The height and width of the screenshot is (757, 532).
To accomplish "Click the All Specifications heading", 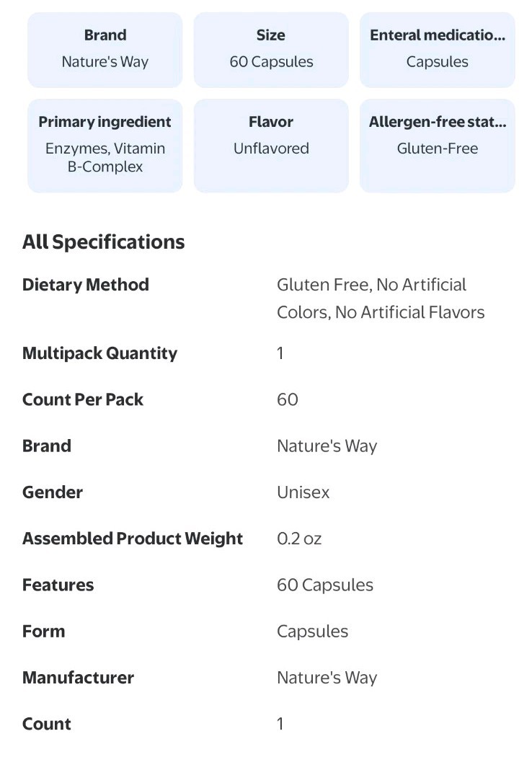I will click(x=103, y=242).
